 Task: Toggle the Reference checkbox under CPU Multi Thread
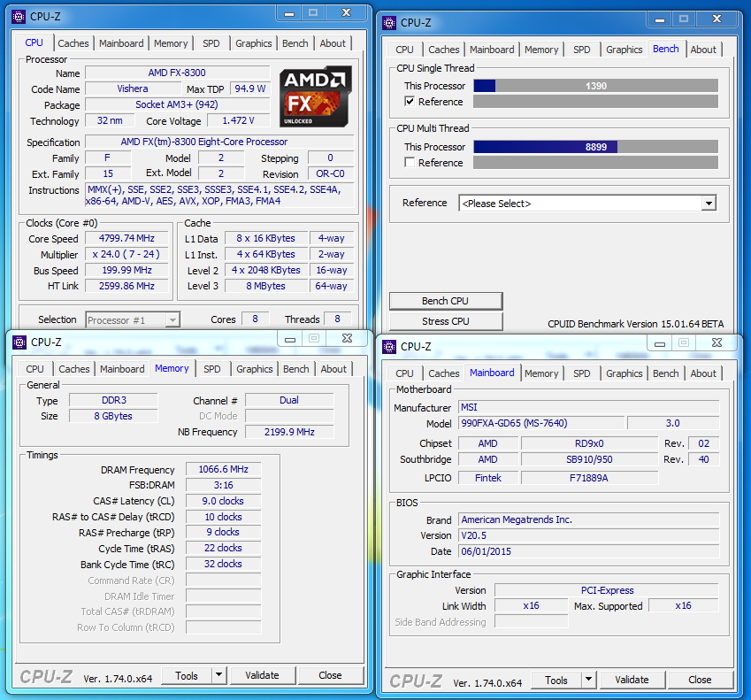(410, 163)
